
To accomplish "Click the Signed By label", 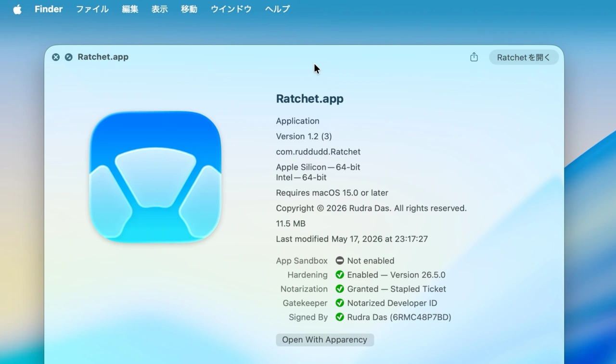I will [308, 317].
